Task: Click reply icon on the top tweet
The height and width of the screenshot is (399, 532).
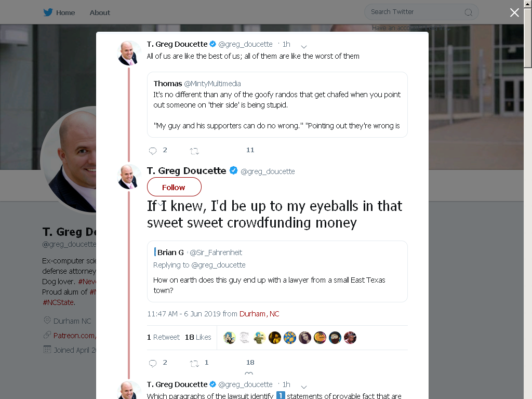Action: tap(153, 151)
